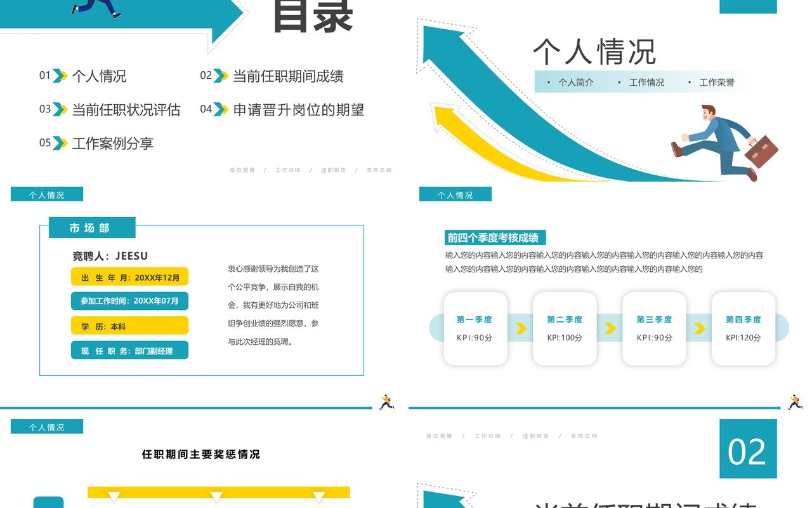Click the 竞聘人：JEESU text

(110, 256)
